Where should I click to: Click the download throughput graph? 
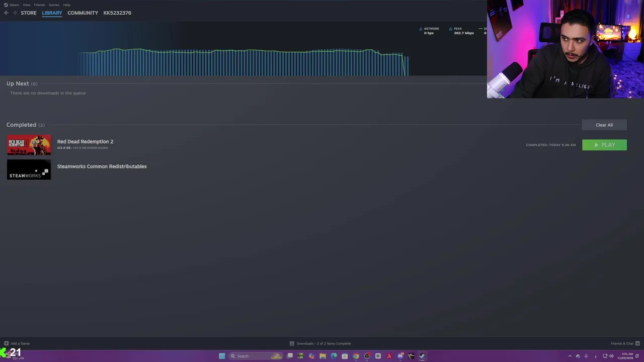click(243, 62)
